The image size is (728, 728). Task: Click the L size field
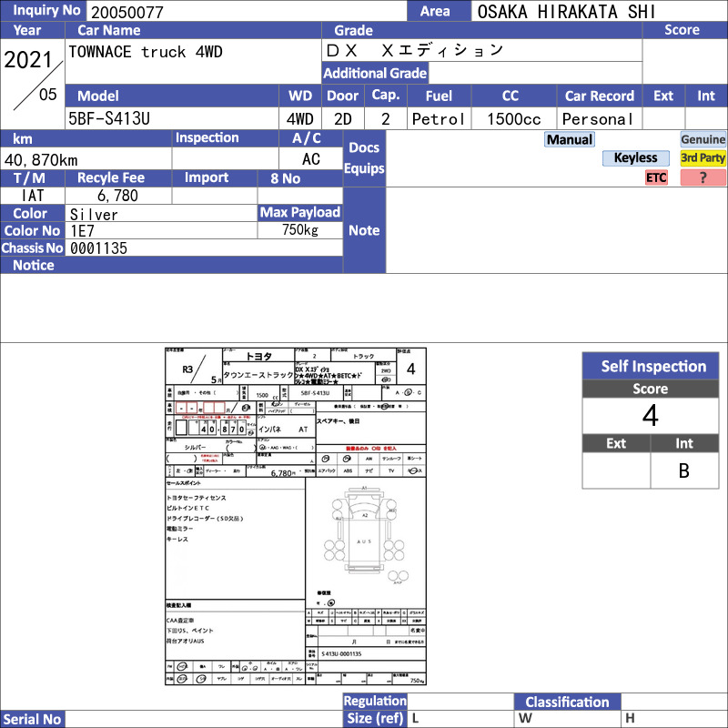click(x=460, y=718)
